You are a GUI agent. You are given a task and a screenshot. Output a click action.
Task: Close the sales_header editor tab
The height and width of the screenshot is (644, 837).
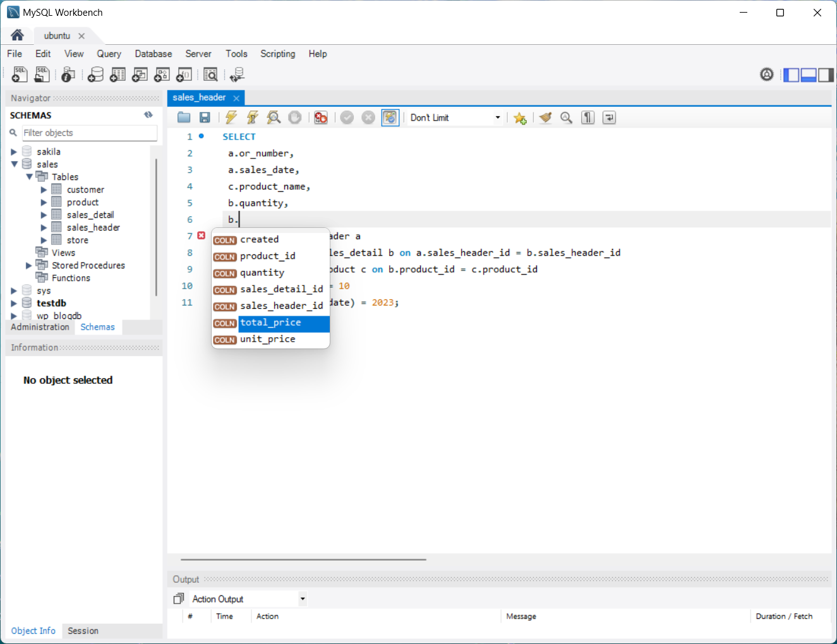[236, 98]
